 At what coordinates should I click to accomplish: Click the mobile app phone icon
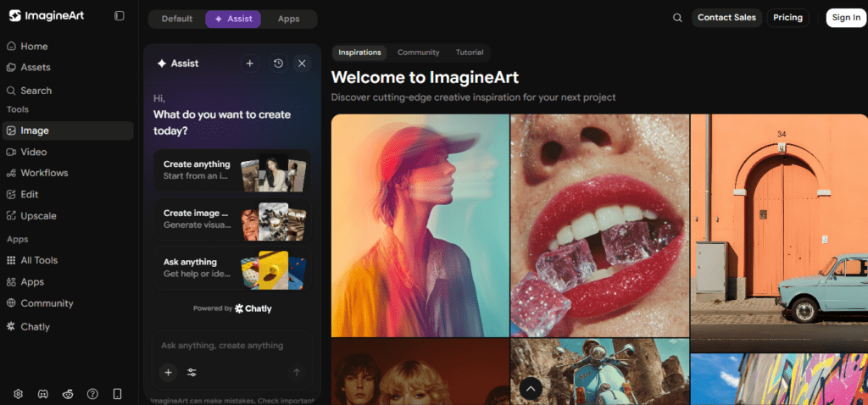click(x=117, y=394)
